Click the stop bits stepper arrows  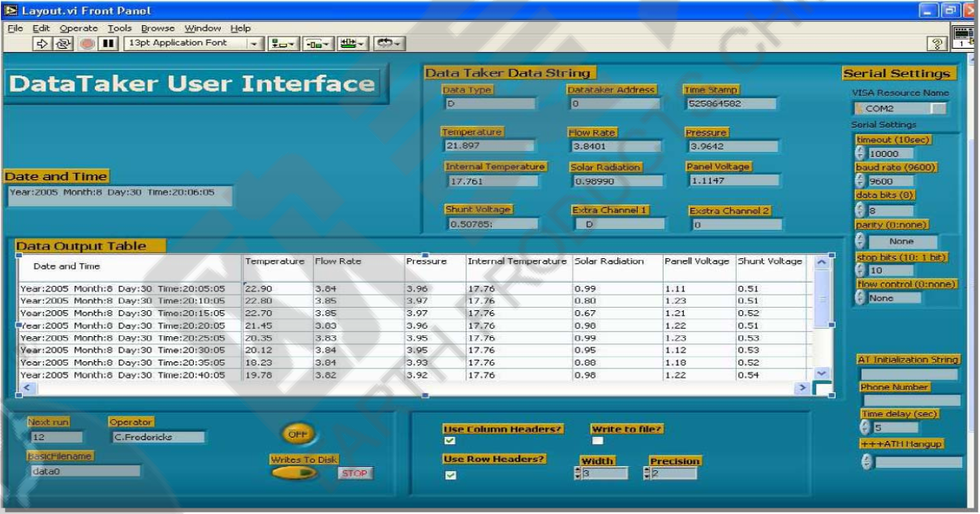[862, 270]
